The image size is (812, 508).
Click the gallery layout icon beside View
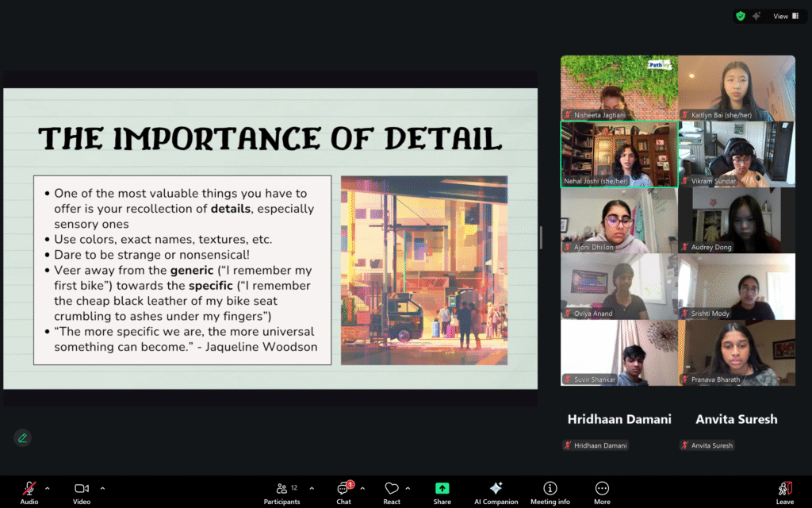click(797, 16)
